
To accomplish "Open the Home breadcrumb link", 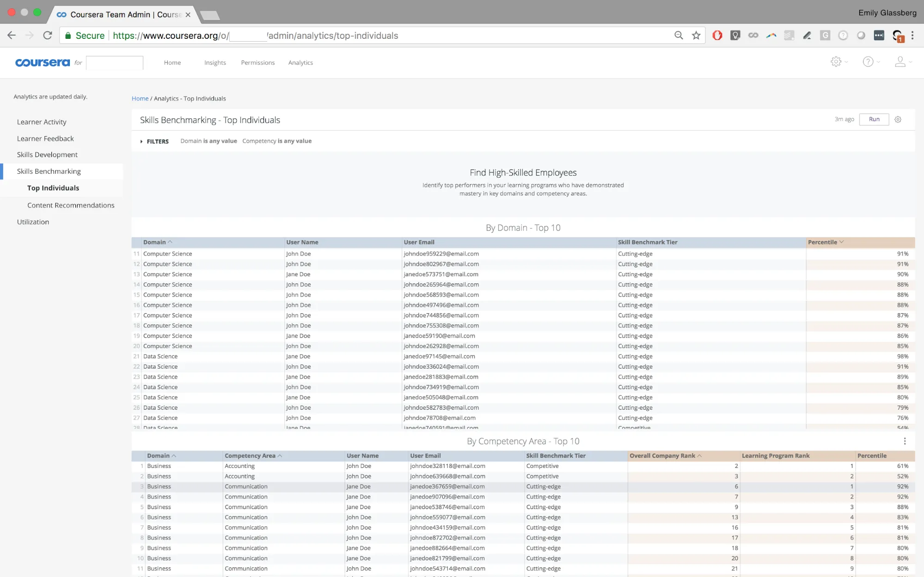I will pos(140,98).
